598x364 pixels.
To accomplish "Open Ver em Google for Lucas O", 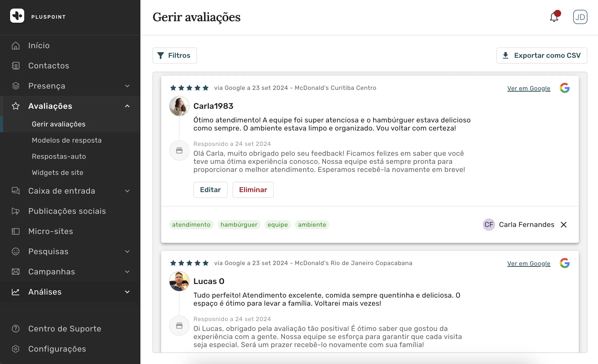I will coord(529,264).
